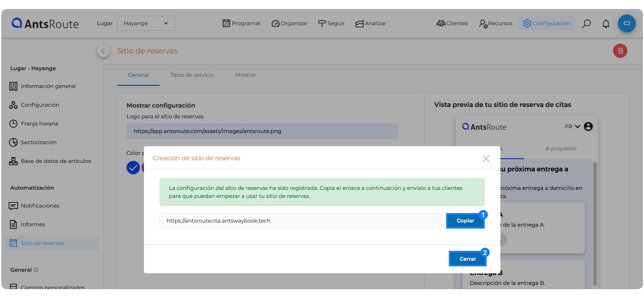Viewport: 644px width, 298px height.
Task: Click the Informes document icon
Action: point(13,224)
